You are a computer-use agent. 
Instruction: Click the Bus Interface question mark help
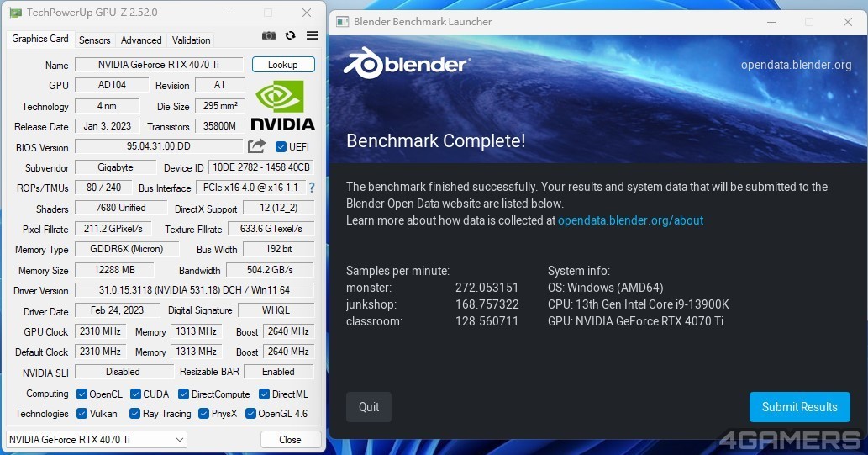click(x=312, y=188)
